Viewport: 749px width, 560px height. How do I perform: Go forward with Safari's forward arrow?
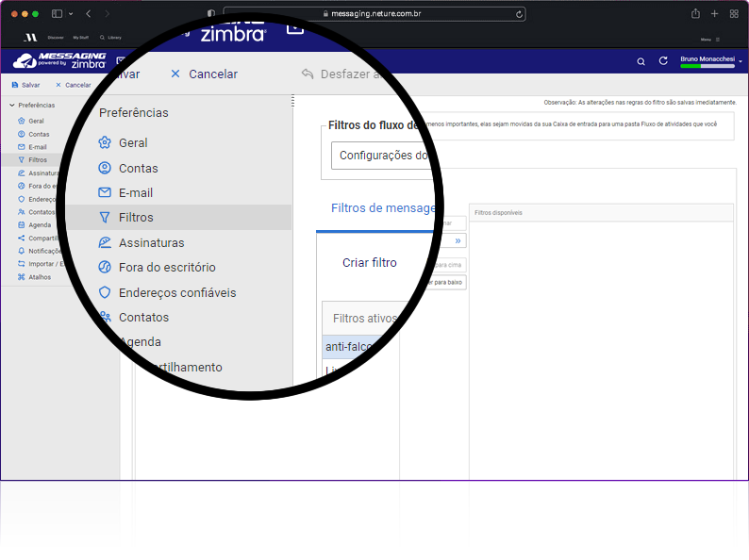tap(107, 14)
